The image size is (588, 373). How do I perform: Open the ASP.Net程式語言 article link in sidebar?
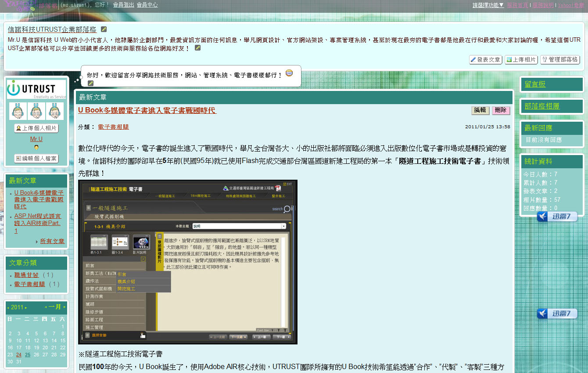(x=37, y=223)
